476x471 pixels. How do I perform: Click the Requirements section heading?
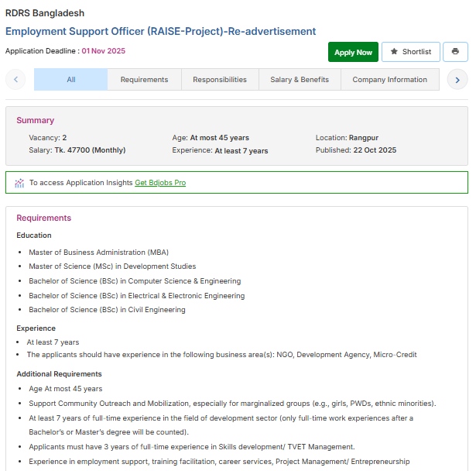[x=44, y=218]
